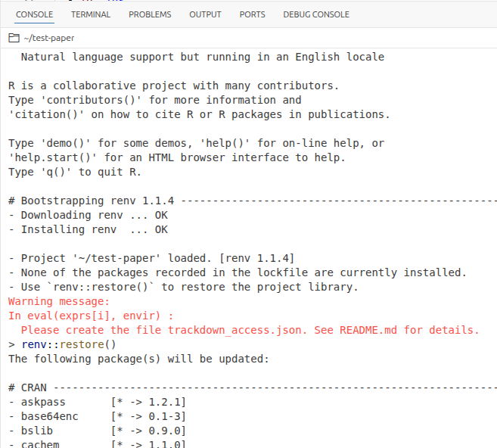Open the TERMINAL tab
The height and width of the screenshot is (448, 497).
click(91, 14)
